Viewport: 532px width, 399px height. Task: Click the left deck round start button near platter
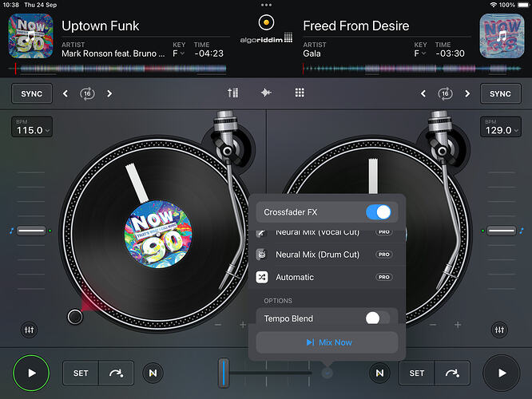click(75, 317)
